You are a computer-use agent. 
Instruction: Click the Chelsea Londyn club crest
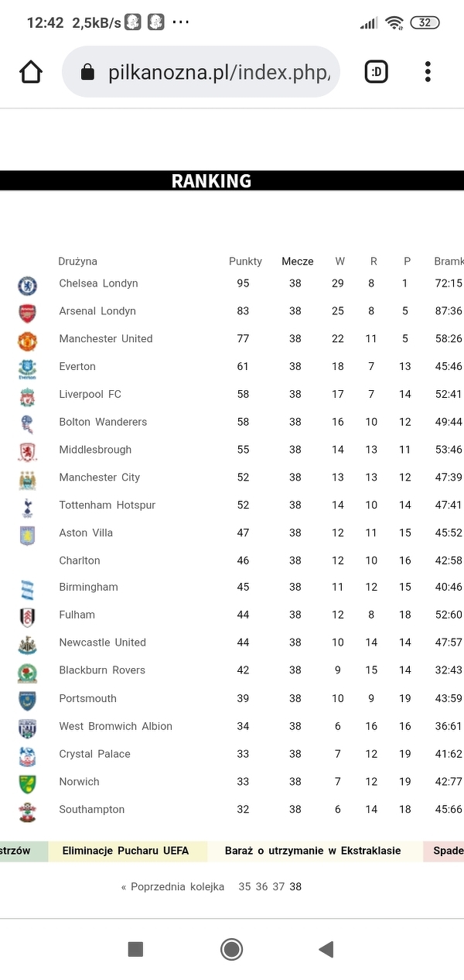coord(27,286)
